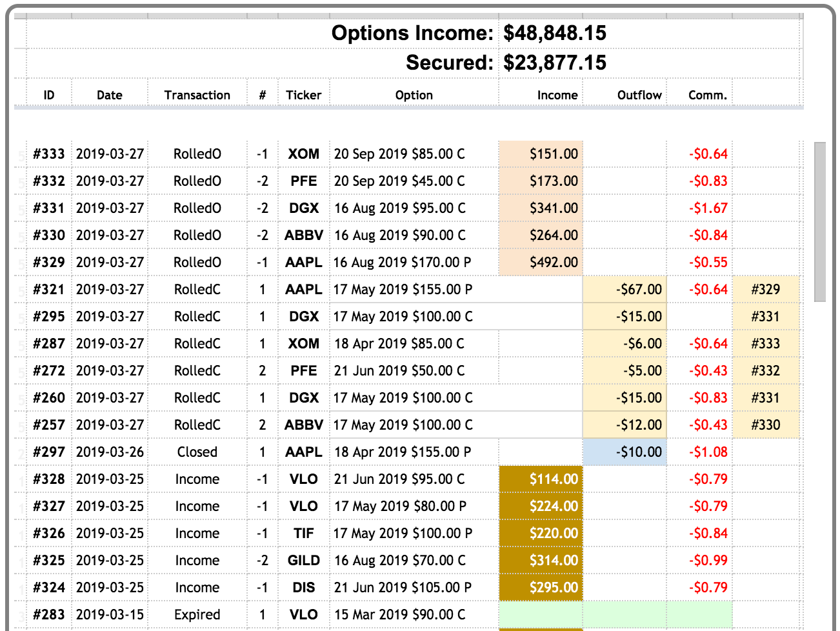Click the Outflow column header
The width and height of the screenshot is (840, 631).
[x=639, y=95]
